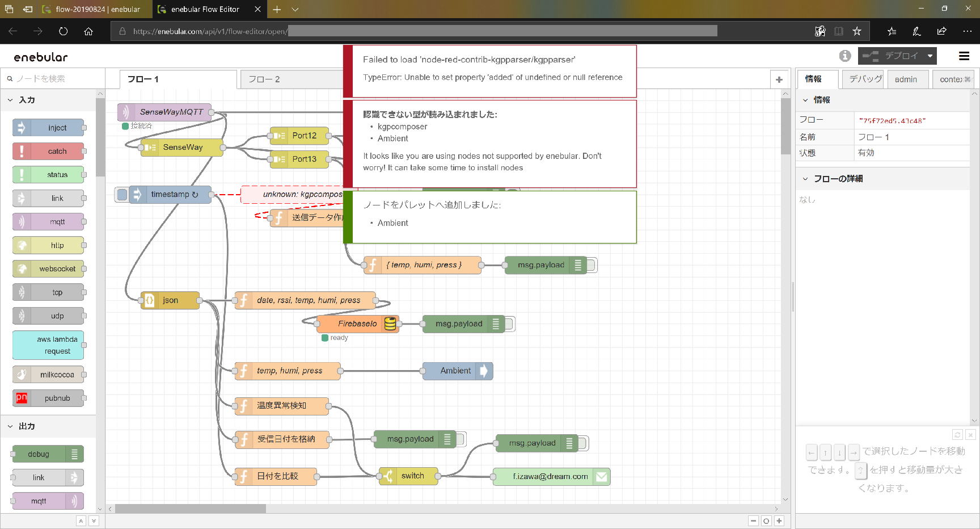
Task: Click the デプロイ deploy button
Action: (891, 56)
